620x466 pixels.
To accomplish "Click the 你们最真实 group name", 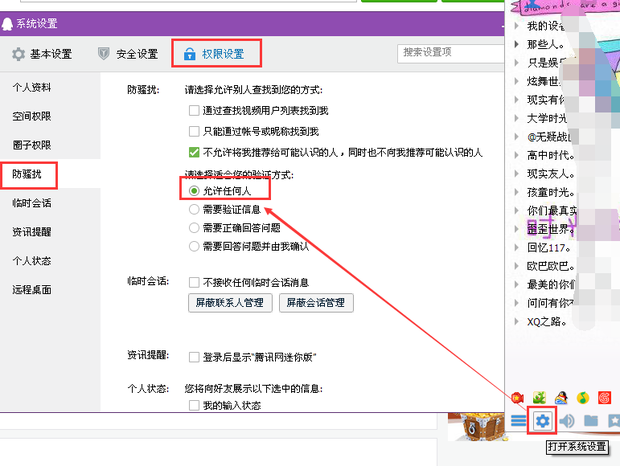I will coord(552,211).
